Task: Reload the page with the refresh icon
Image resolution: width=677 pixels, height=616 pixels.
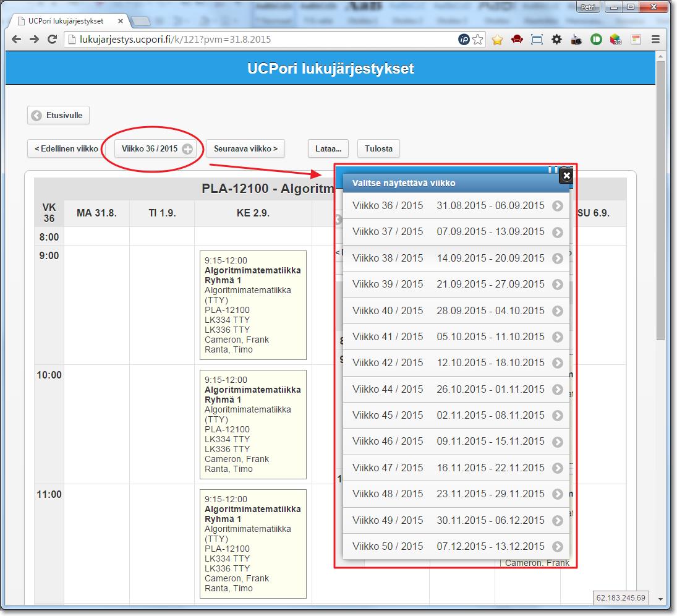Action: click(52, 40)
